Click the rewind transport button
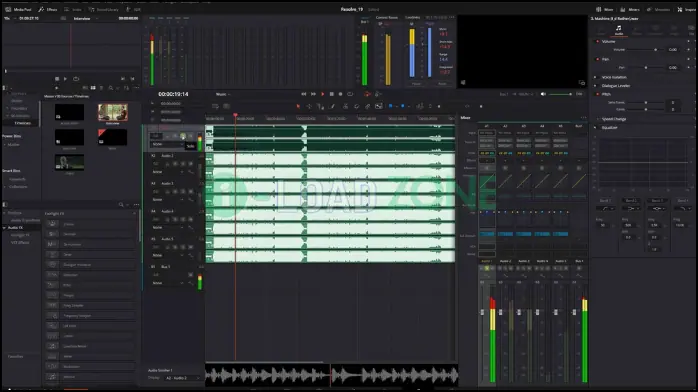The height and width of the screenshot is (392, 698). pyautogui.click(x=304, y=94)
